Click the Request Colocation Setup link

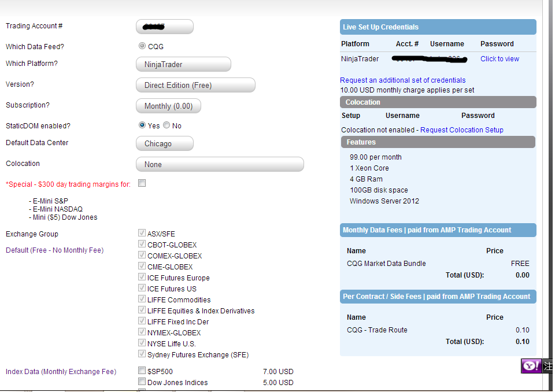coord(461,130)
